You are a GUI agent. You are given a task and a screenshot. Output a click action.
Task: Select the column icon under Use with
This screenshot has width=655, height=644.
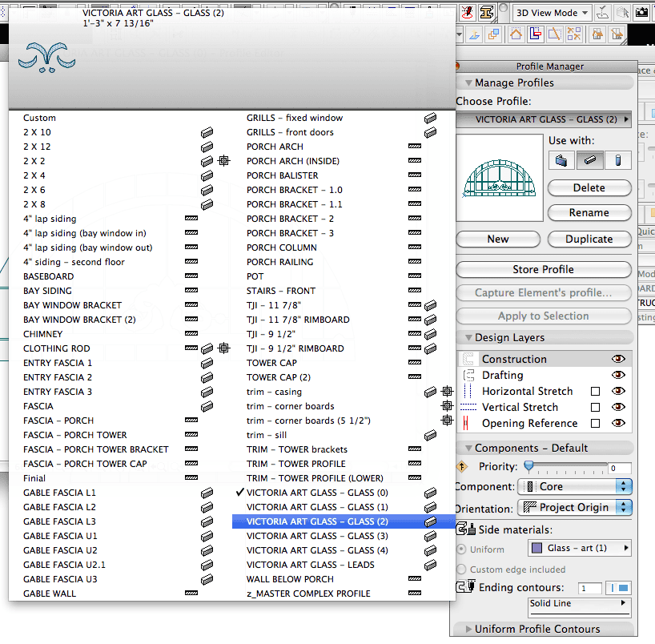pos(618,160)
